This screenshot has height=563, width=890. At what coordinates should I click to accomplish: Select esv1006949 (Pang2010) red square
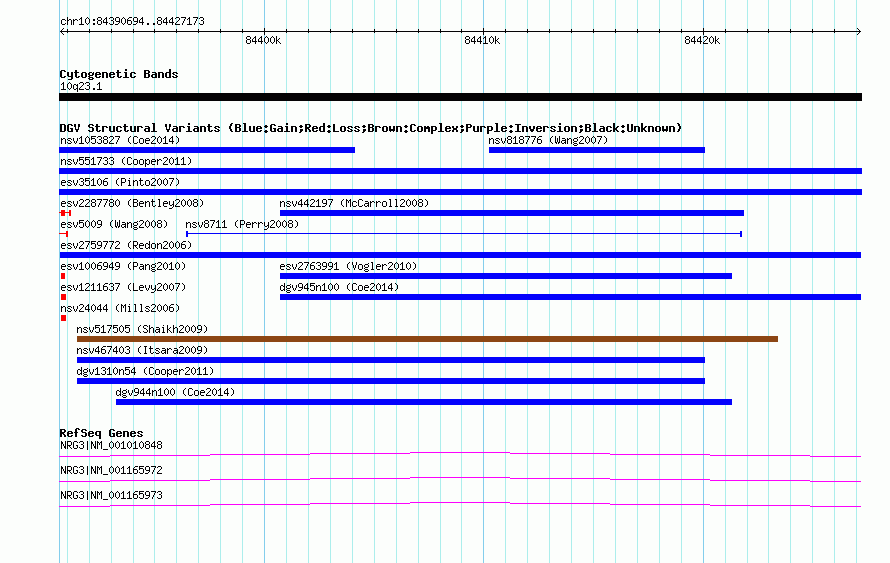click(63, 276)
